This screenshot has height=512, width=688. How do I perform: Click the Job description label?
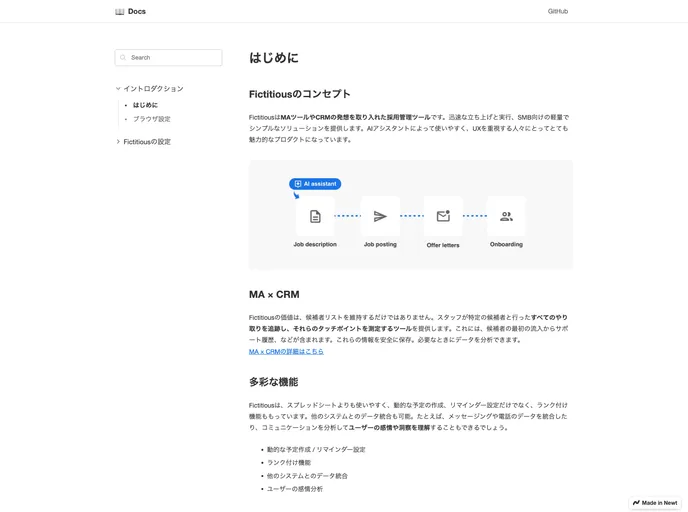tap(315, 244)
